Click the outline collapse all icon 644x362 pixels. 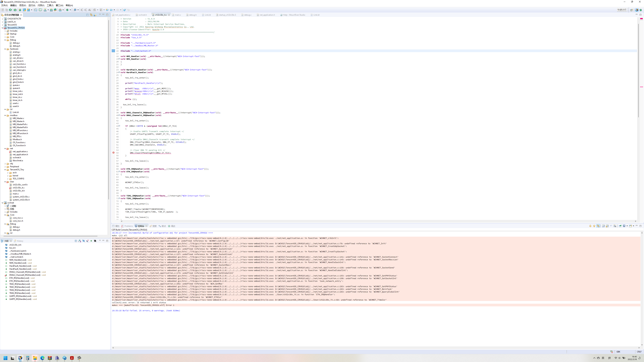[x=76, y=241]
